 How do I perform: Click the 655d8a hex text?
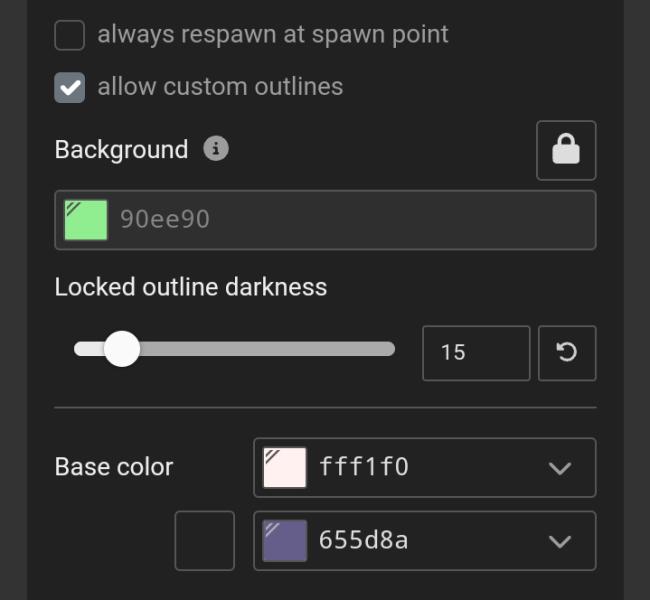364,541
